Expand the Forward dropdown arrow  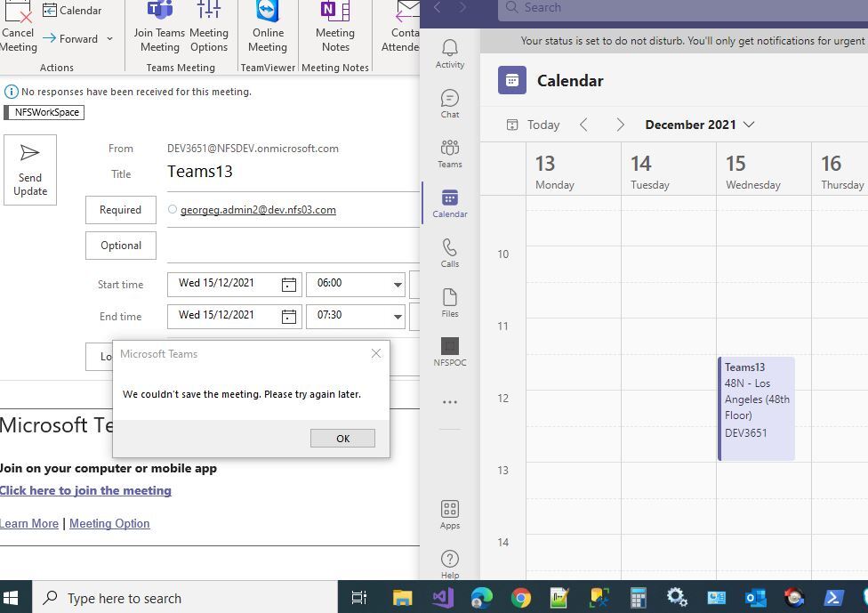109,39
